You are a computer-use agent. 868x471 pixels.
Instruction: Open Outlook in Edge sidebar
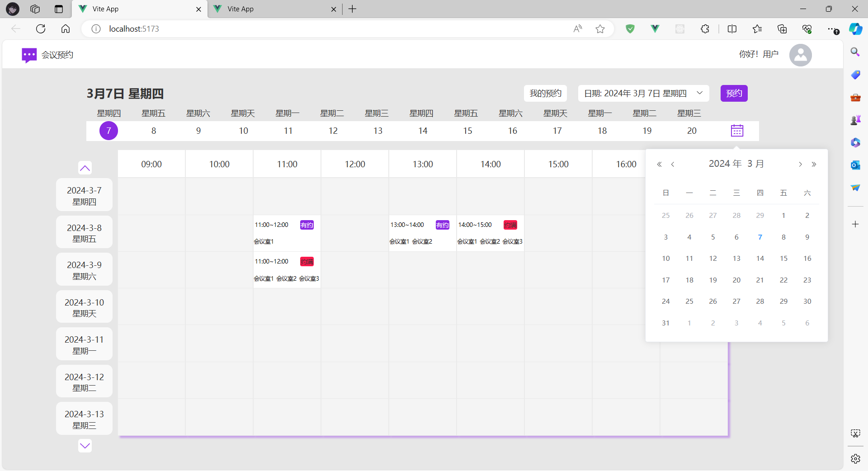(x=855, y=165)
